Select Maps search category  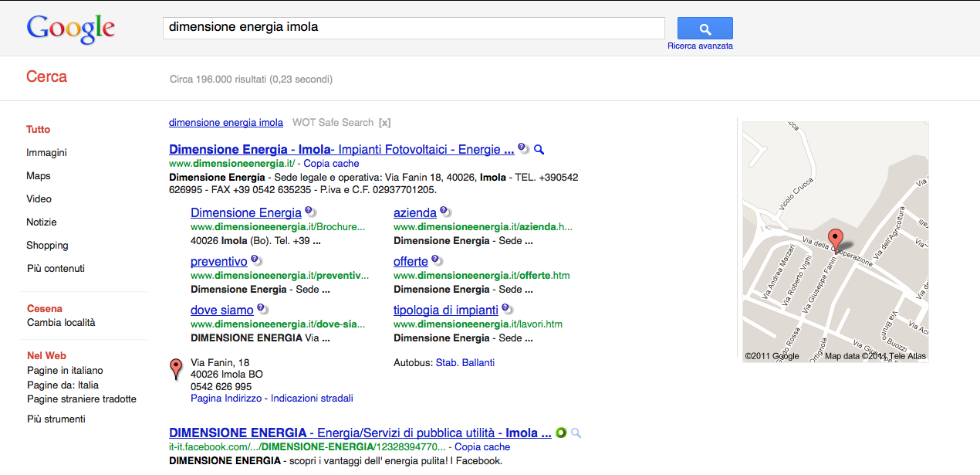click(39, 175)
